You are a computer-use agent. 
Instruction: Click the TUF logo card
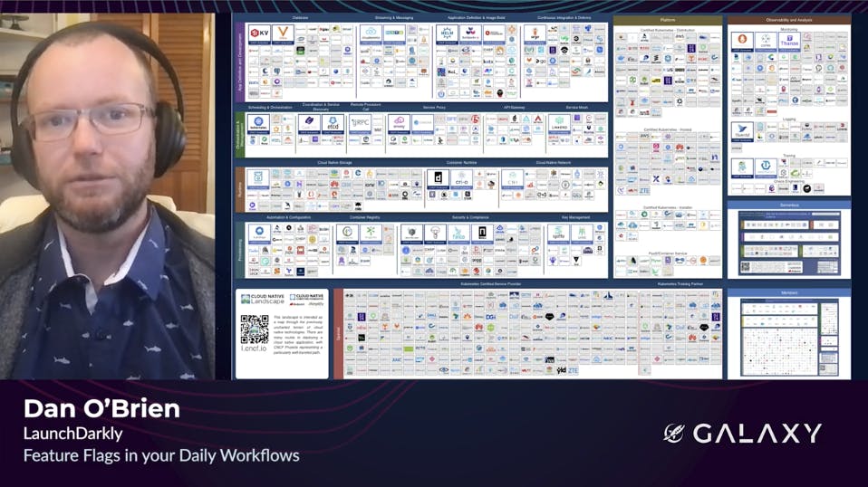pos(435,234)
